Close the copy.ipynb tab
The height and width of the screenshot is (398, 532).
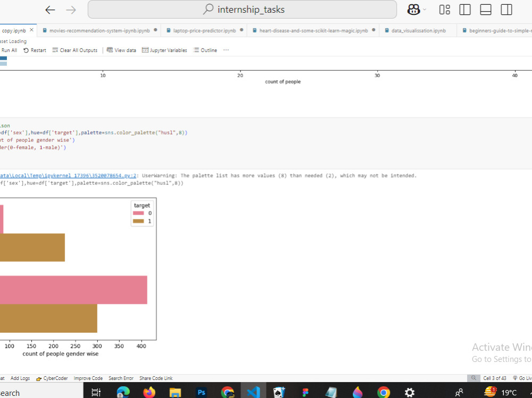[31, 30]
